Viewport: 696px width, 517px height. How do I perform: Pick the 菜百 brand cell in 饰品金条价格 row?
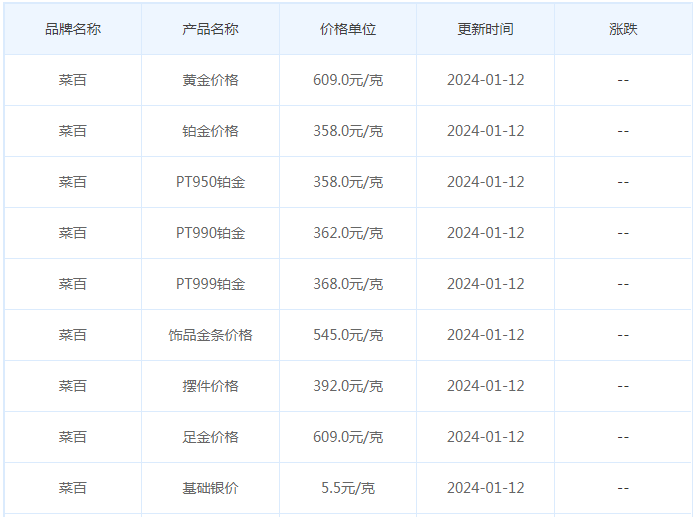point(73,335)
